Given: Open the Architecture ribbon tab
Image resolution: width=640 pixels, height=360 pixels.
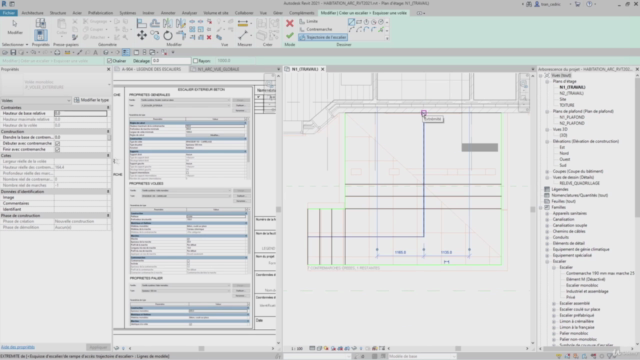Looking at the screenshot, I should point(32,13).
